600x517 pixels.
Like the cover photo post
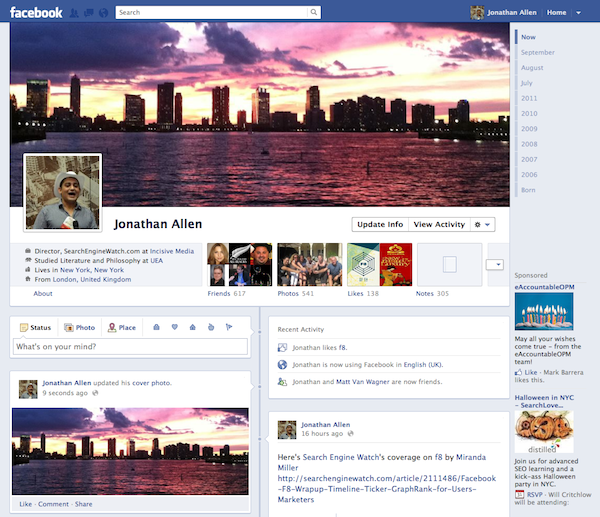(x=26, y=504)
